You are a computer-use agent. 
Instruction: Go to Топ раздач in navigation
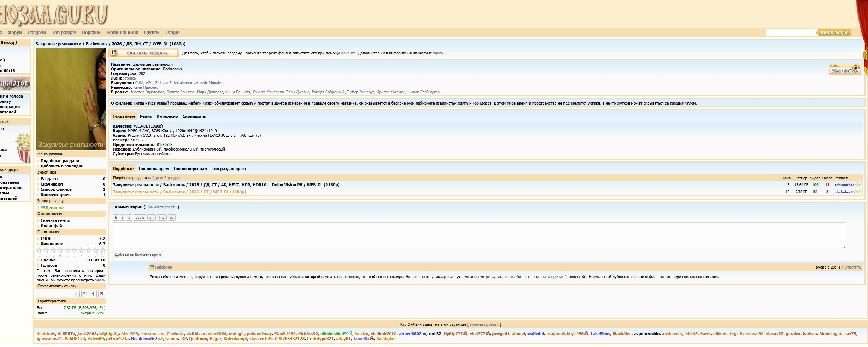point(64,33)
